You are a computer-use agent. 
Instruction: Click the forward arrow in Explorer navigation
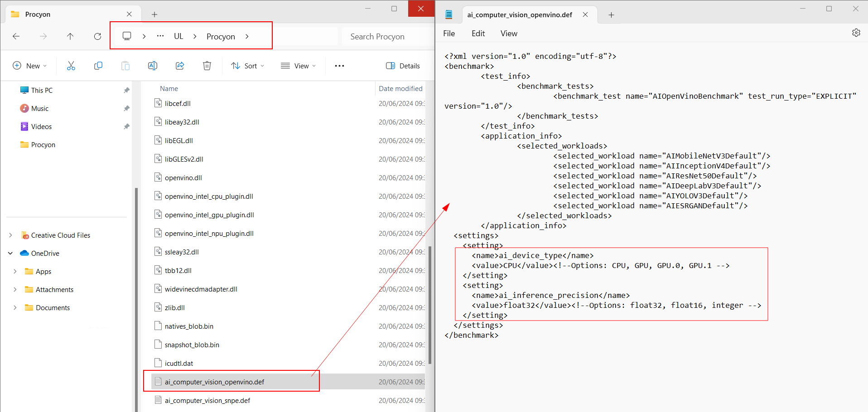pos(43,36)
